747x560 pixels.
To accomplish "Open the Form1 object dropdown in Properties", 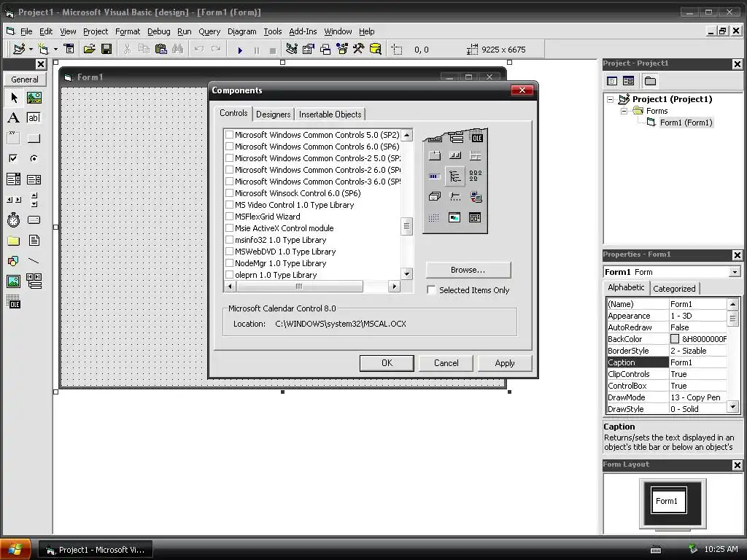I will point(735,272).
